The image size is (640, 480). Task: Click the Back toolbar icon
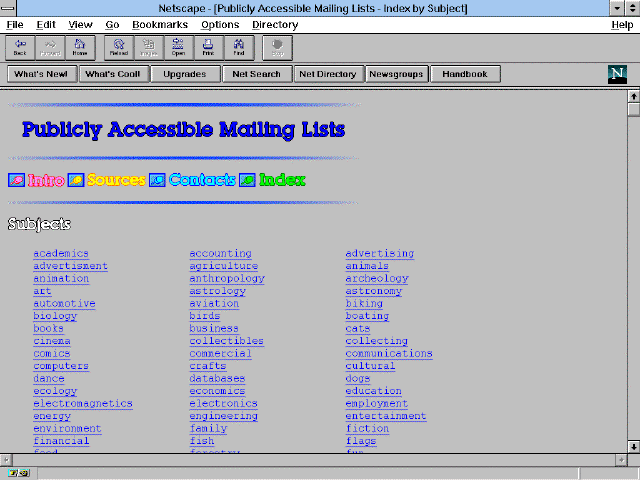(x=20, y=48)
